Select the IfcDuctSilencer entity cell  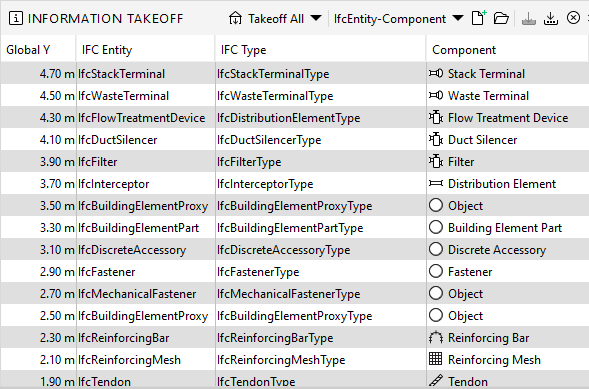(x=146, y=140)
